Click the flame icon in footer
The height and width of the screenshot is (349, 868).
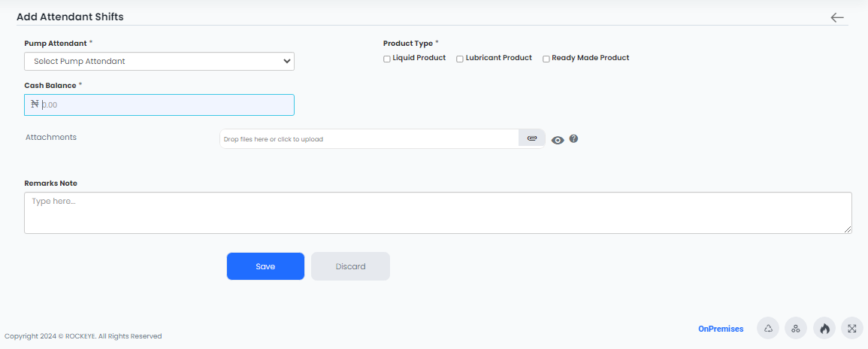[825, 329]
